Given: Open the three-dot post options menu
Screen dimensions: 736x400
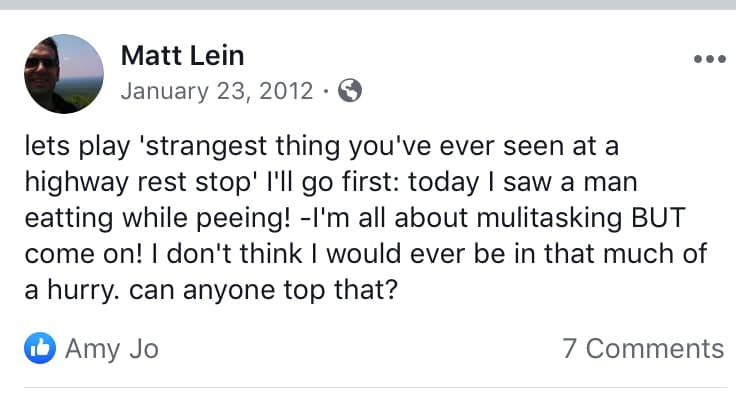Looking at the screenshot, I should [710, 59].
